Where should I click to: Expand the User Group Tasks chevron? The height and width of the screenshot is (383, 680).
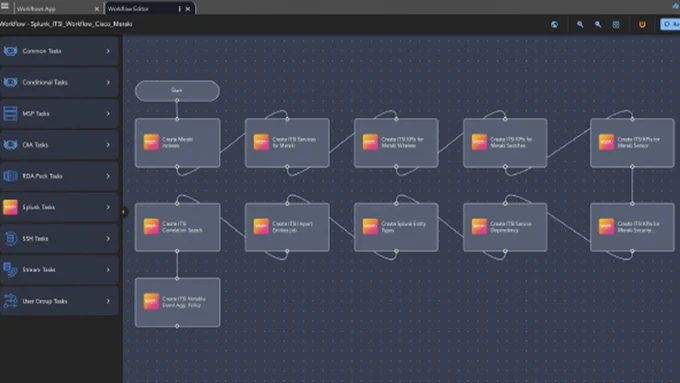(108, 301)
